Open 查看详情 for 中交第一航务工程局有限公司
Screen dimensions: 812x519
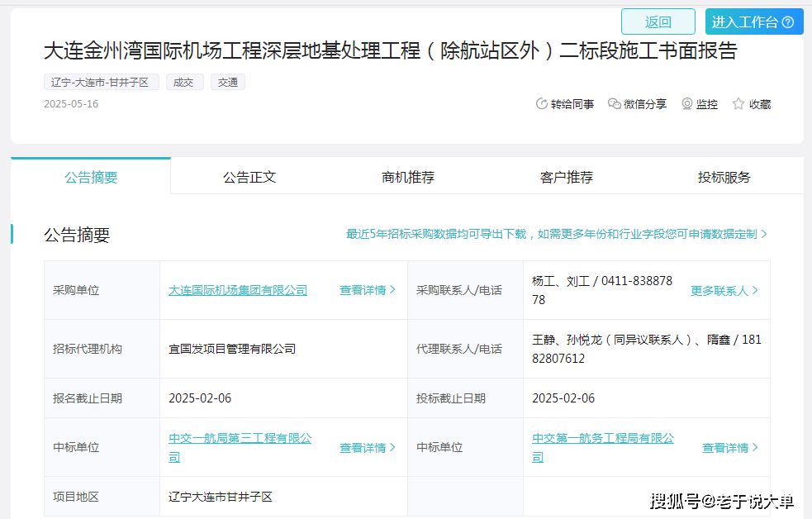click(729, 448)
